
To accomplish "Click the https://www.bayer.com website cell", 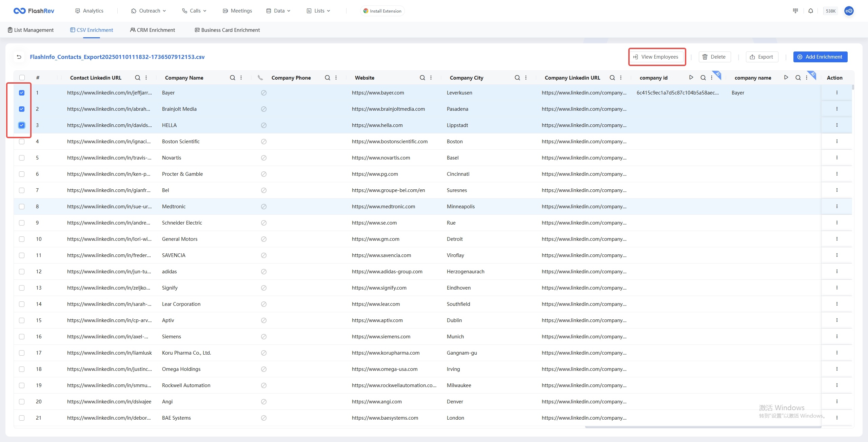I will tap(378, 93).
